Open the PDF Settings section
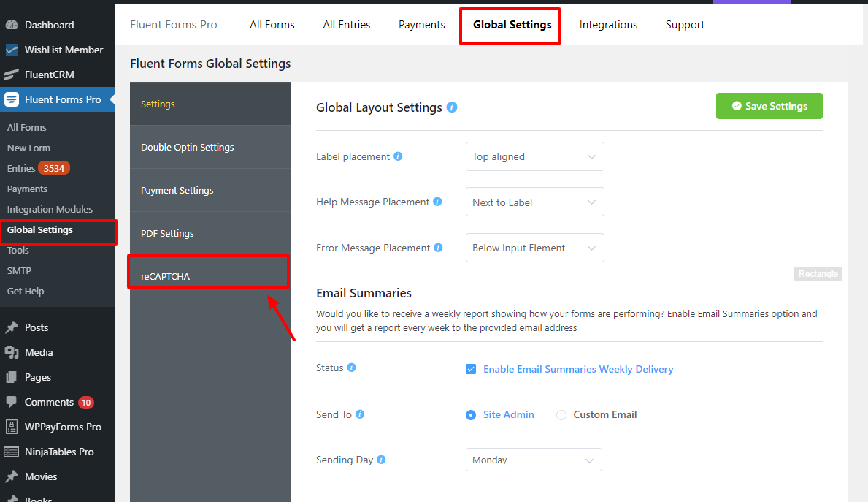Screen dimensions: 868x502 166,233
